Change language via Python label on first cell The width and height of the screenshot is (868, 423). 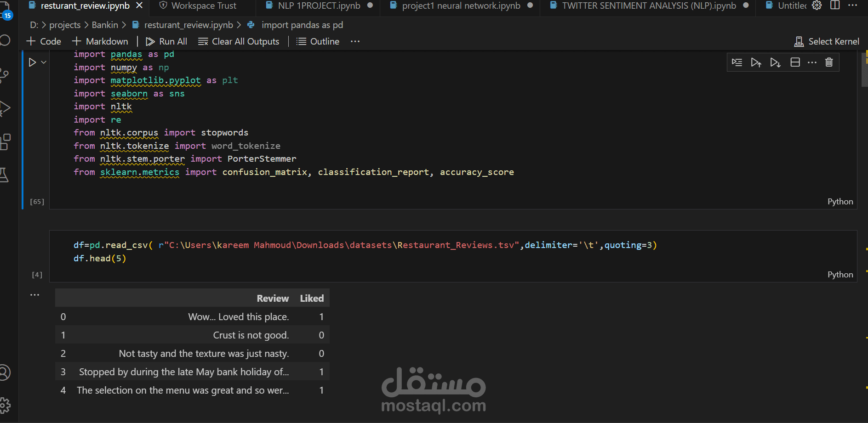840,202
